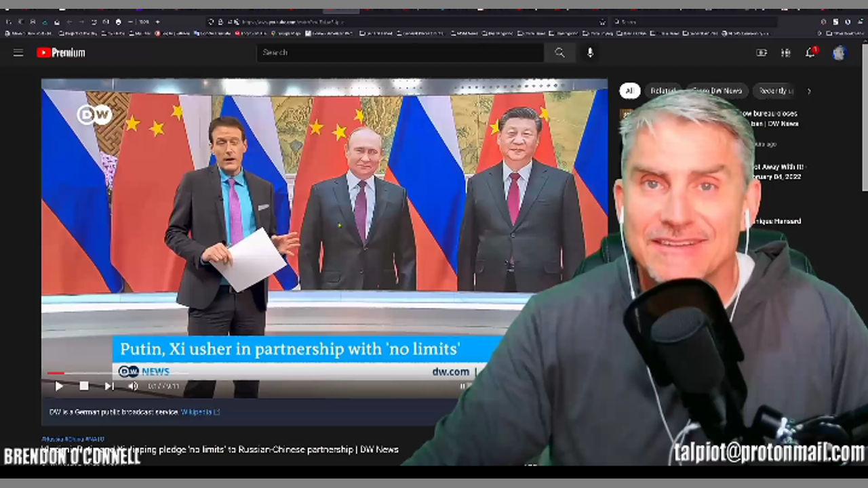This screenshot has height=488, width=868.
Task: Start voice search with microphone icon
Action: coord(590,53)
